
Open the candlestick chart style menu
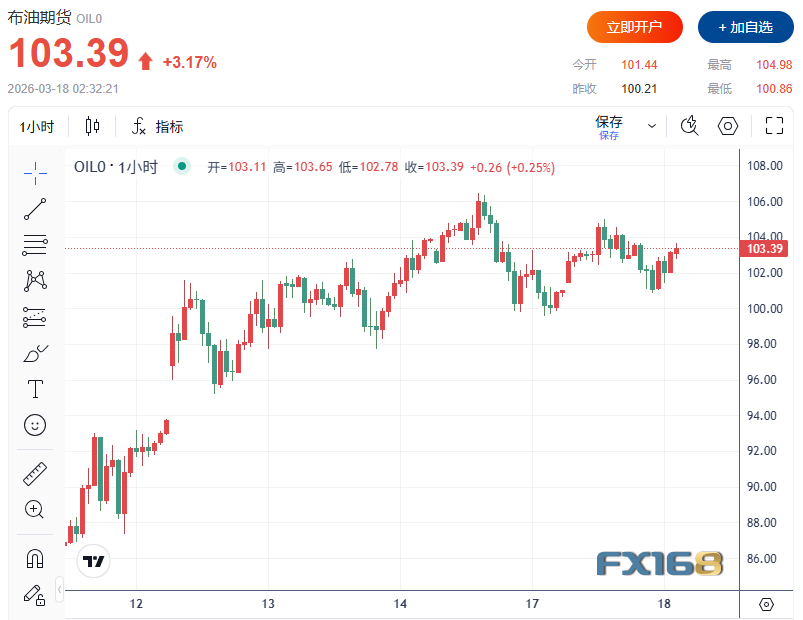click(x=93, y=127)
